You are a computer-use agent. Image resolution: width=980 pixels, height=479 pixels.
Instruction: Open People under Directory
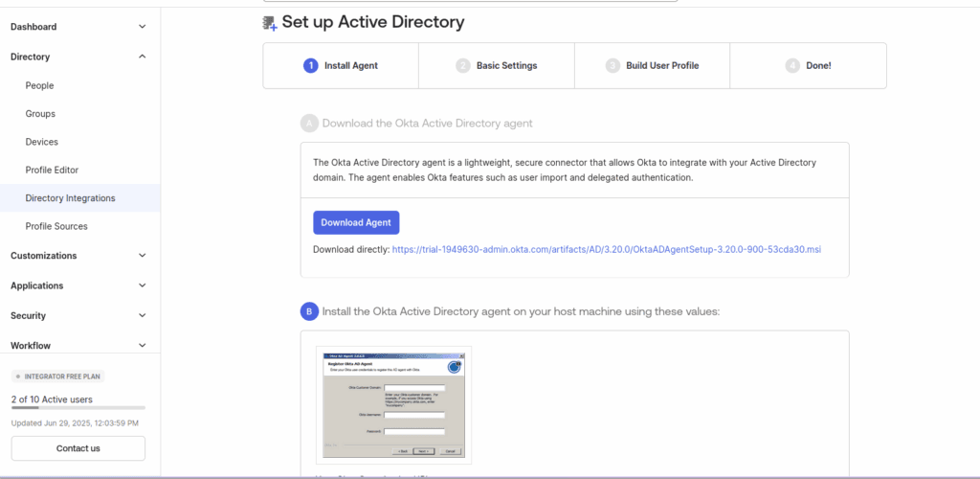coord(39,85)
